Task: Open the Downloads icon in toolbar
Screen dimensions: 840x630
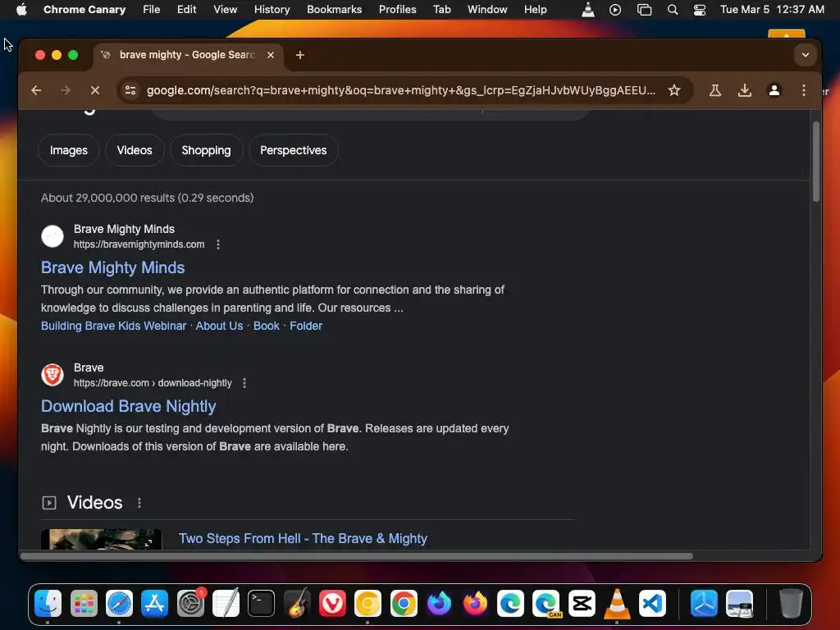Action: click(744, 90)
